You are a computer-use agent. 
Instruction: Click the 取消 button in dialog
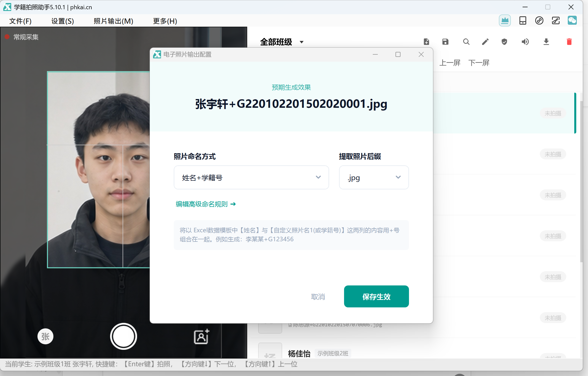pyautogui.click(x=318, y=297)
